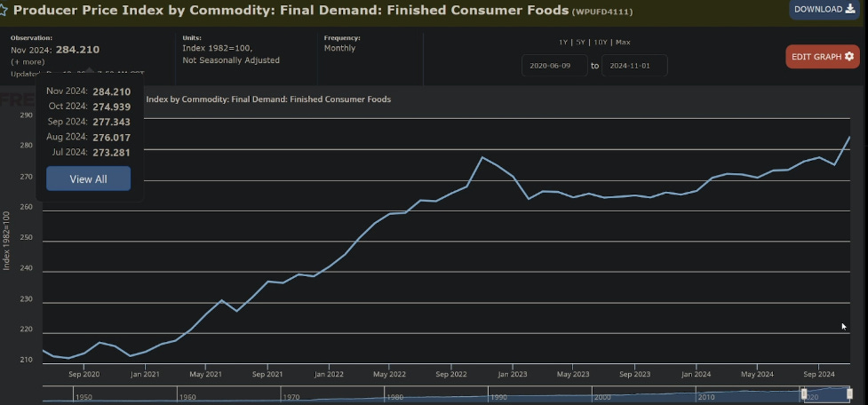The height and width of the screenshot is (405, 868).
Task: Click the chart subtitle Finished Consumer Foods
Action: tap(340, 99)
